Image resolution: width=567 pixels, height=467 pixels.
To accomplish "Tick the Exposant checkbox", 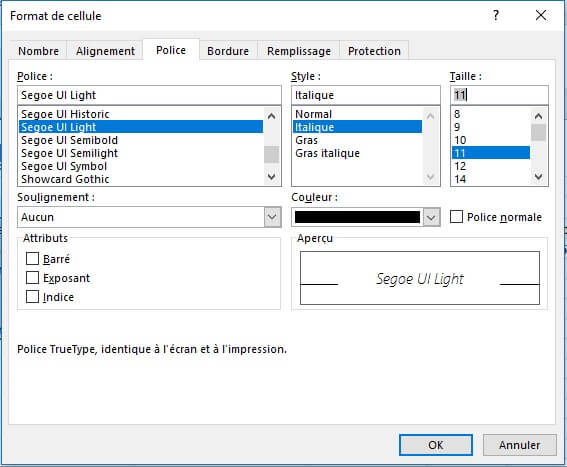I will [x=32, y=278].
